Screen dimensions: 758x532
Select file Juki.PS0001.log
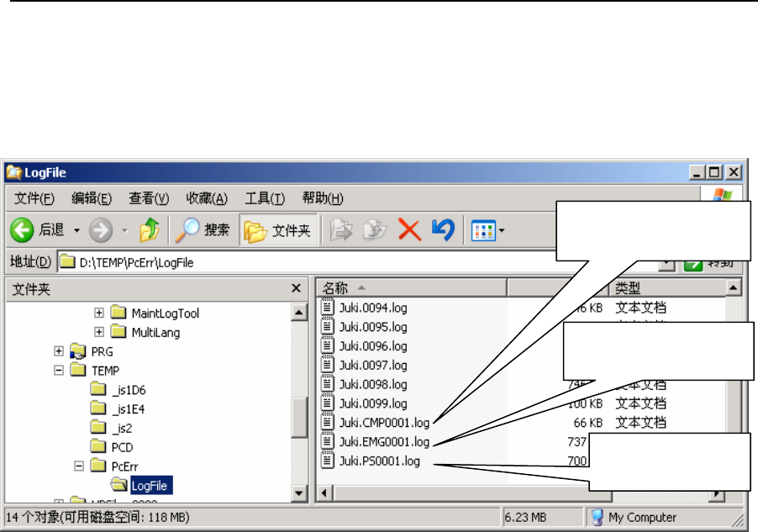pos(380,461)
